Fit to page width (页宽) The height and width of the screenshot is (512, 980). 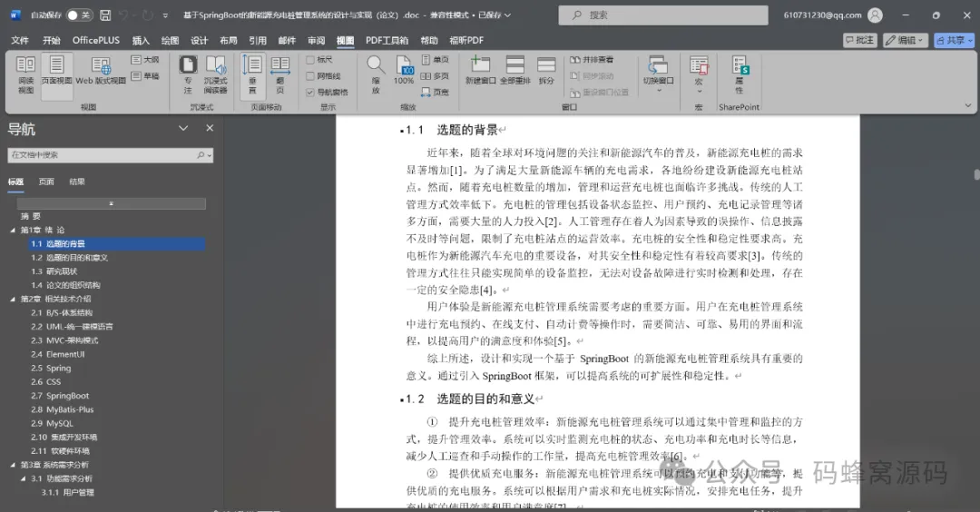[435, 92]
